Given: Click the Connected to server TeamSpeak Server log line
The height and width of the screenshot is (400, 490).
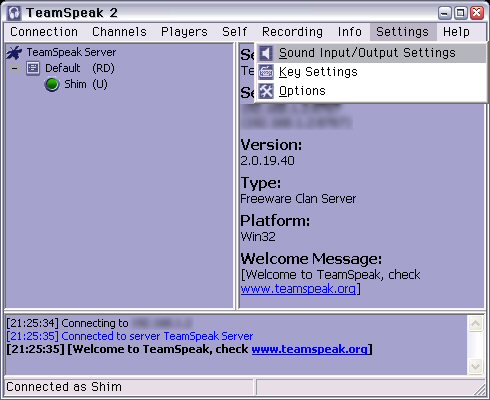Looking at the screenshot, I should 130,336.
